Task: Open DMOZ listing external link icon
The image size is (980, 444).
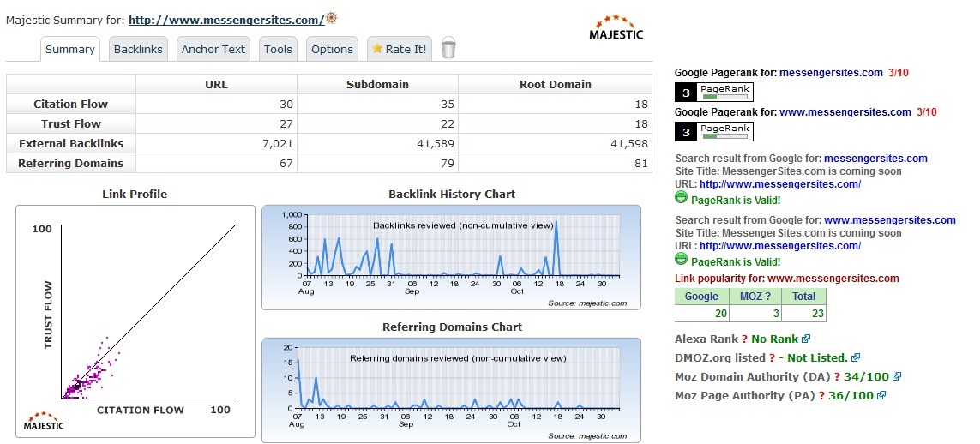Action: coord(856,358)
